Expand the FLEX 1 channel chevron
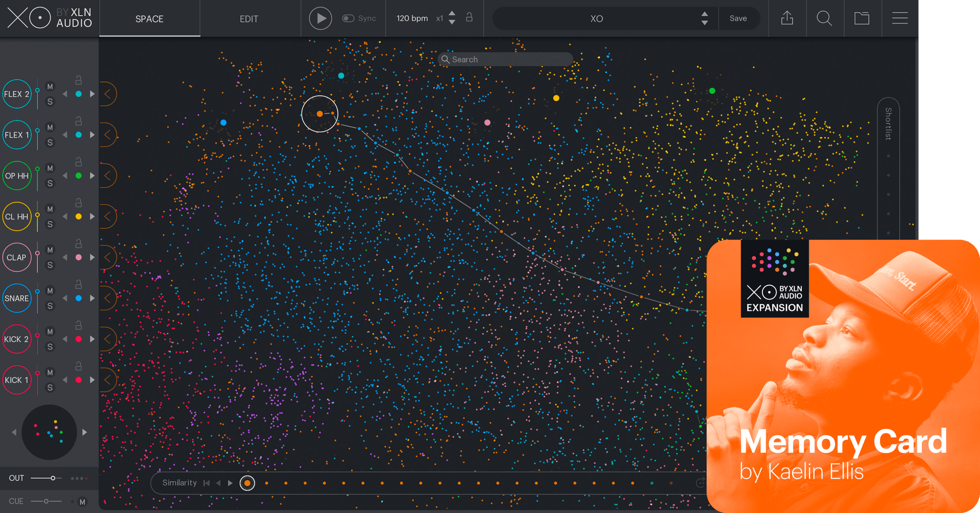 [x=108, y=135]
